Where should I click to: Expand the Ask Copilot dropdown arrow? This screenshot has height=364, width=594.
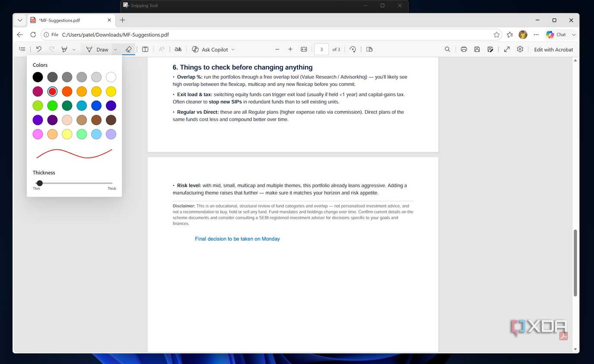tap(233, 50)
